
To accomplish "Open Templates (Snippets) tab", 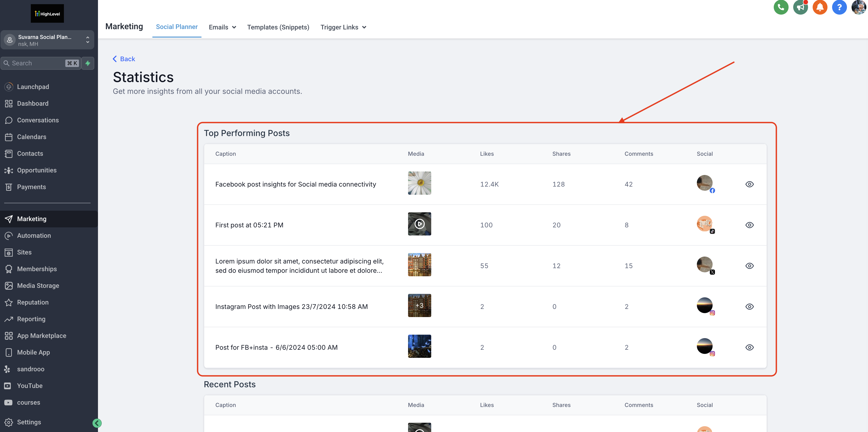I will [x=278, y=27].
